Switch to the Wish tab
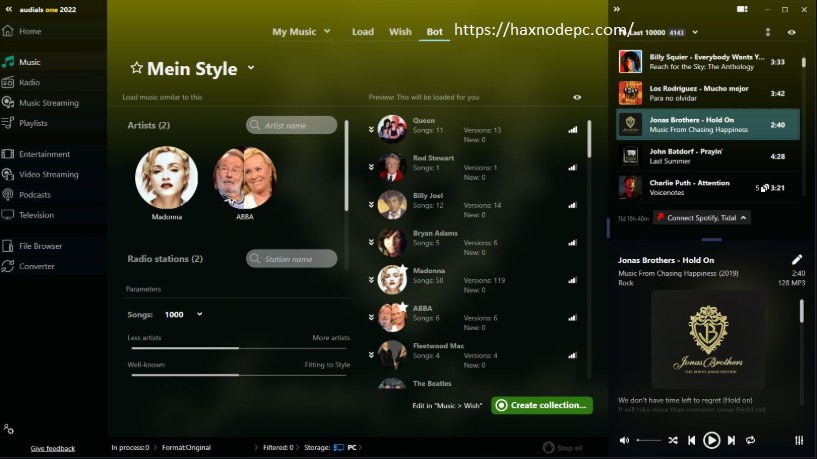 [x=400, y=31]
